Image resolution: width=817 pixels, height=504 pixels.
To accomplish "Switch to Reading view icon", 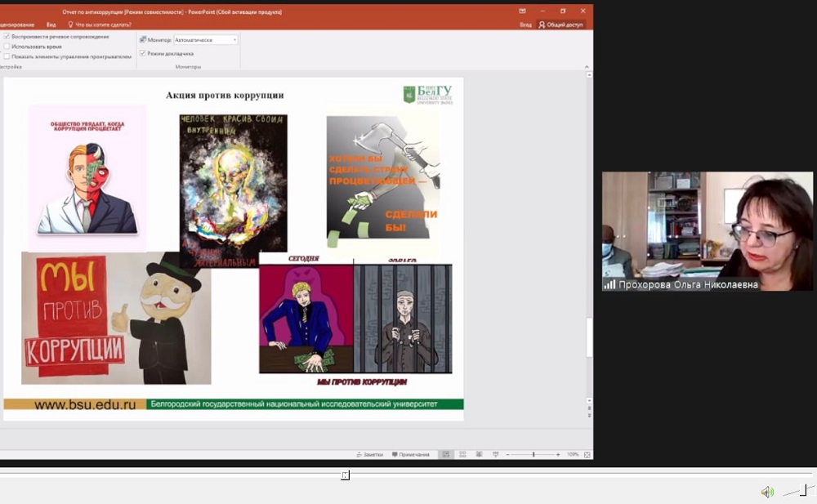I will point(479,454).
